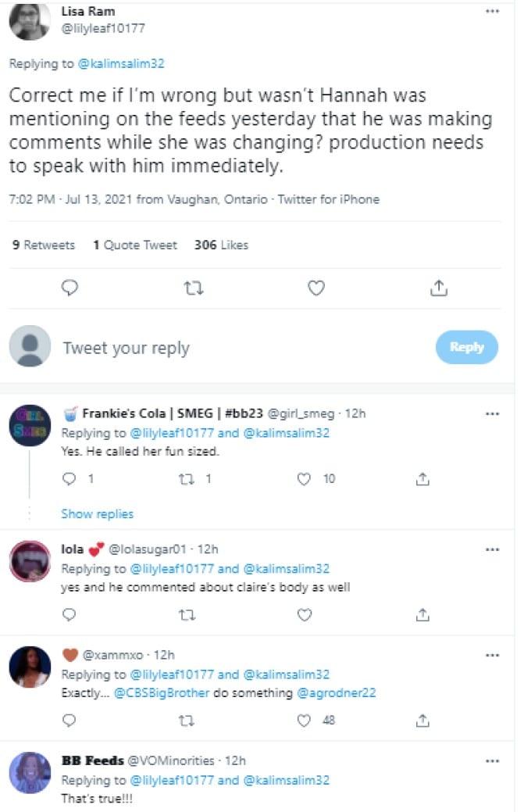The height and width of the screenshot is (812, 531).
Task: Click the Tweet your reply field
Action: coord(234,348)
